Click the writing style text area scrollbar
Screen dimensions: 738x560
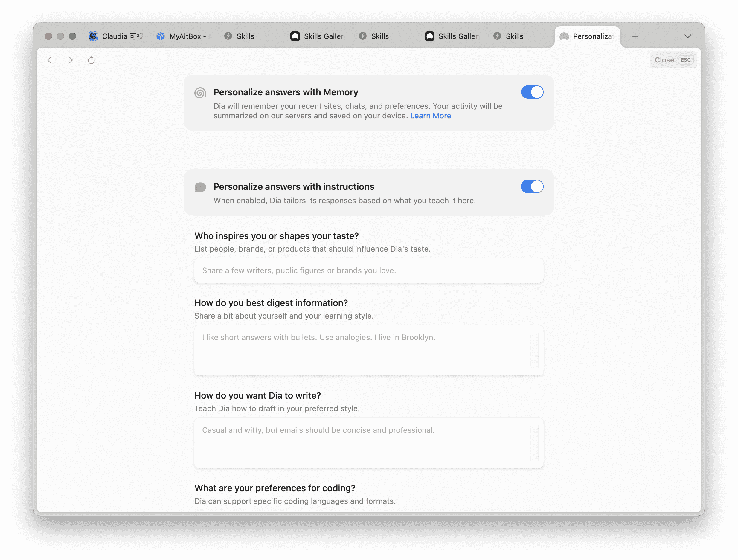[534, 443]
